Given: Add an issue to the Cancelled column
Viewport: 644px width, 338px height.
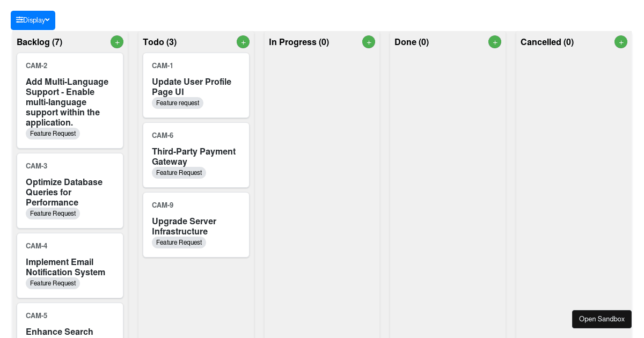Looking at the screenshot, I should coord(621,42).
